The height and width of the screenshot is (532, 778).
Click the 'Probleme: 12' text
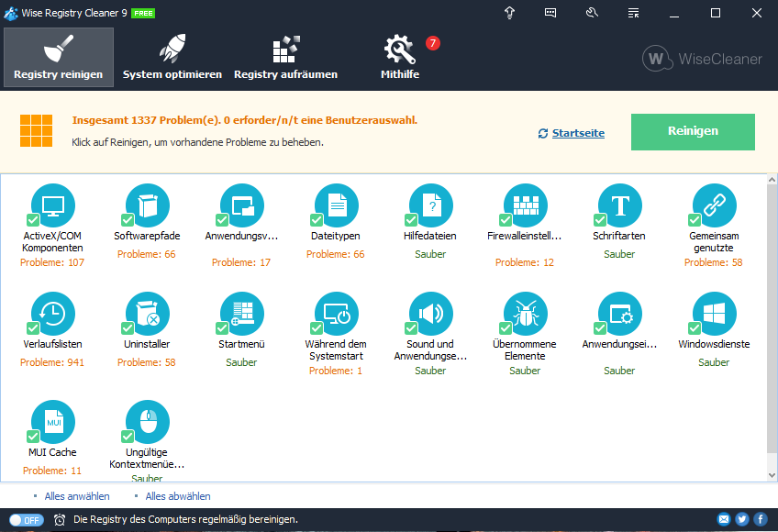tap(525, 262)
